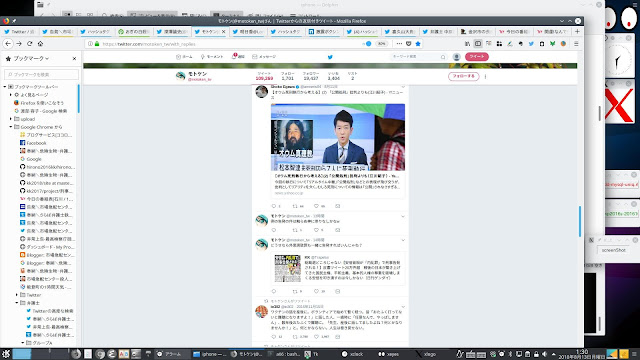Click the Follow button on モトケン profile
The width and height of the screenshot is (640, 360).
pos(463,76)
